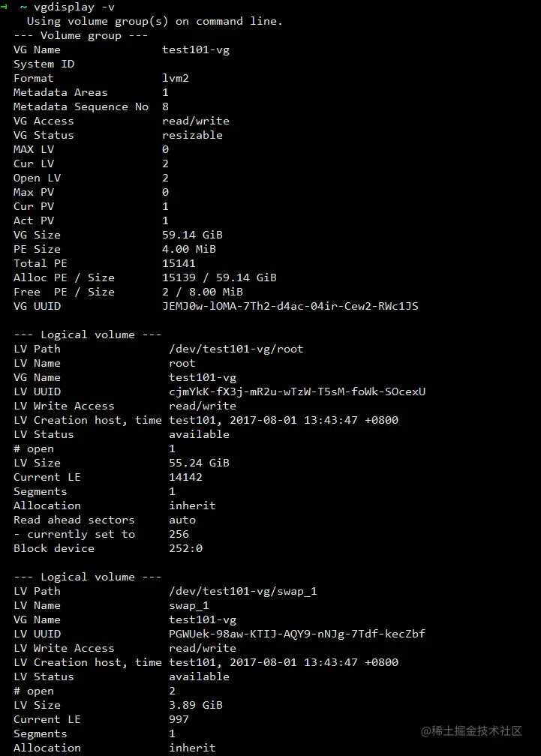Image resolution: width=541 pixels, height=756 pixels.
Task: Select the Current LE value 14142
Action: tap(185, 477)
